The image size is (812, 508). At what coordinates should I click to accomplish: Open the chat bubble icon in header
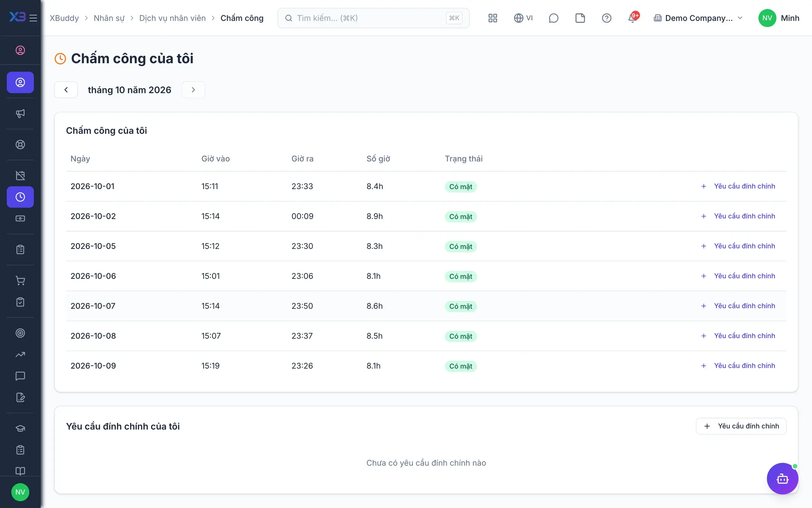553,18
